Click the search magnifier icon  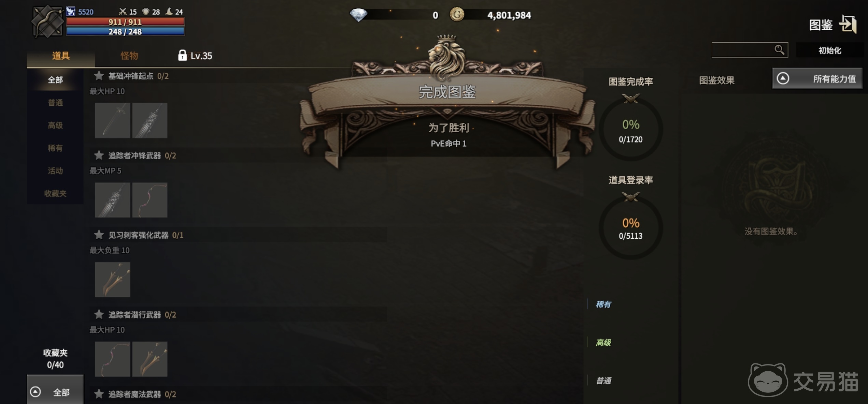pyautogui.click(x=779, y=50)
